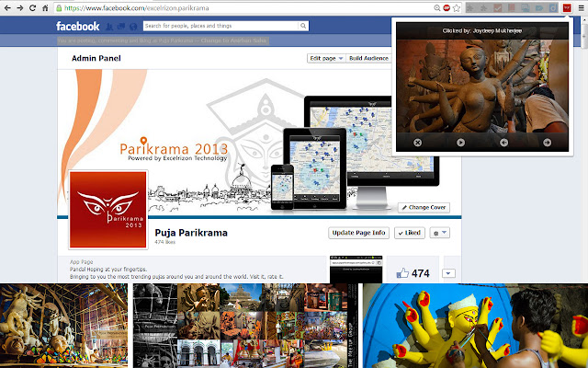
Task: Click the thumbs-up 474 likes tile
Action: (x=413, y=270)
